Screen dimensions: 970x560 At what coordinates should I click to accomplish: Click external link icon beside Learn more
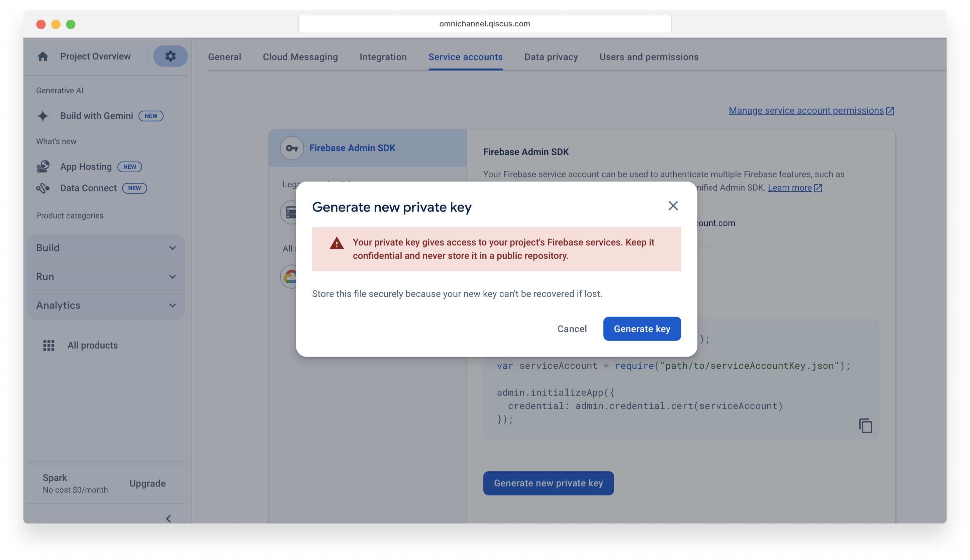tap(818, 188)
